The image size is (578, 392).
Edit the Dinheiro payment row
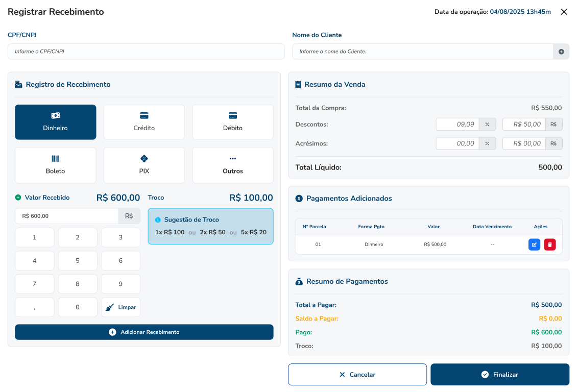(534, 245)
